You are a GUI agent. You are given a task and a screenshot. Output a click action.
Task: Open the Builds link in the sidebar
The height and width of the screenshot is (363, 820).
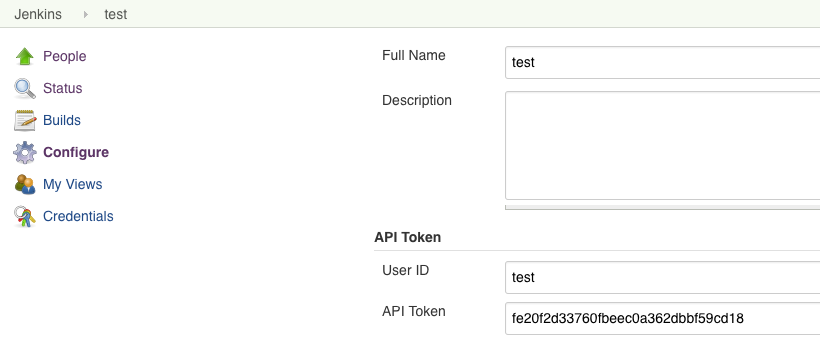[x=62, y=120]
